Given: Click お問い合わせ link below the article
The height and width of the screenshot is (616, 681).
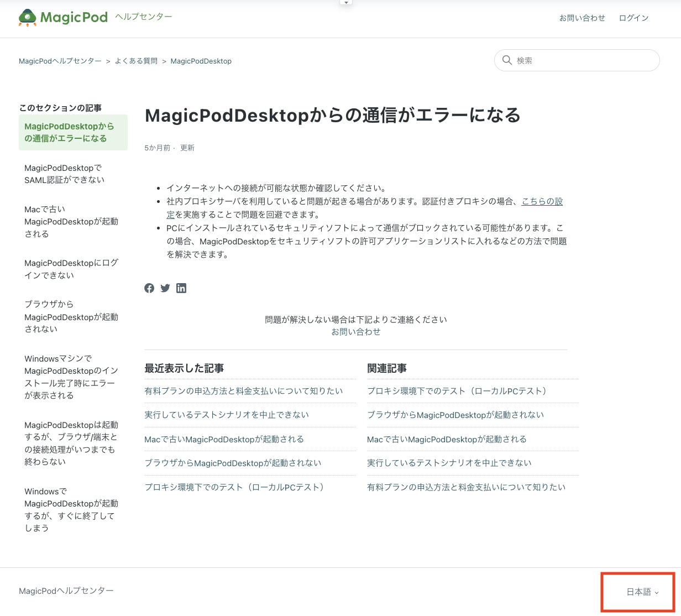Looking at the screenshot, I should coord(356,332).
